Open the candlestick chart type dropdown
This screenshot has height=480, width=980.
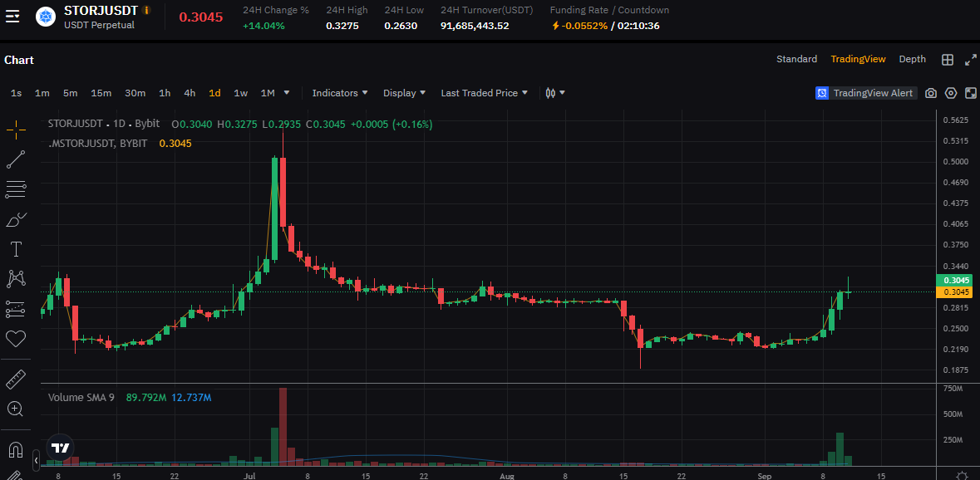tap(555, 93)
